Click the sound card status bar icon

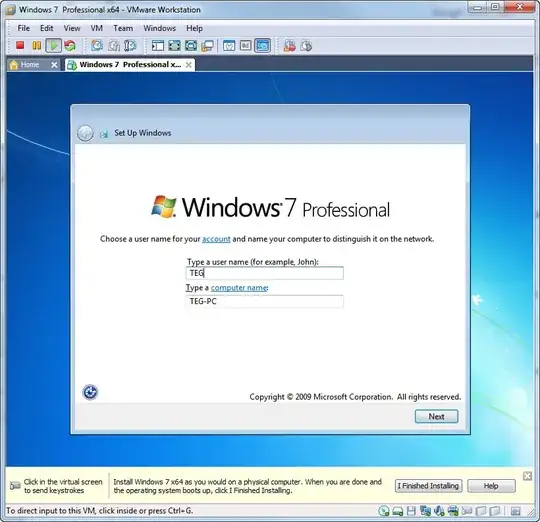439,511
